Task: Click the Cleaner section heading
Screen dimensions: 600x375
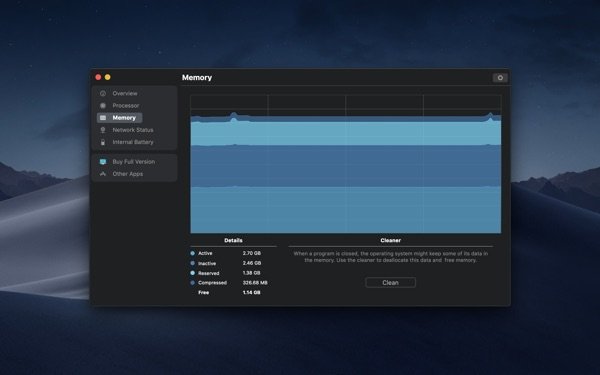Action: pos(390,240)
